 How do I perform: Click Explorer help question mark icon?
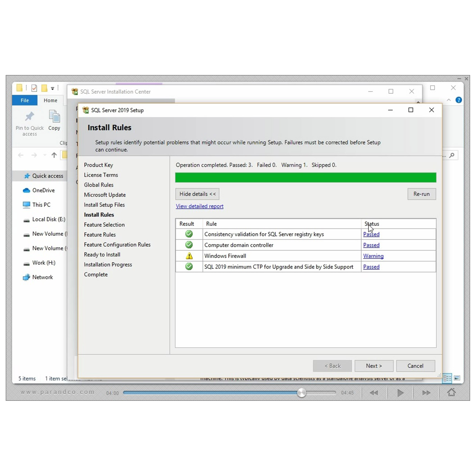click(458, 100)
